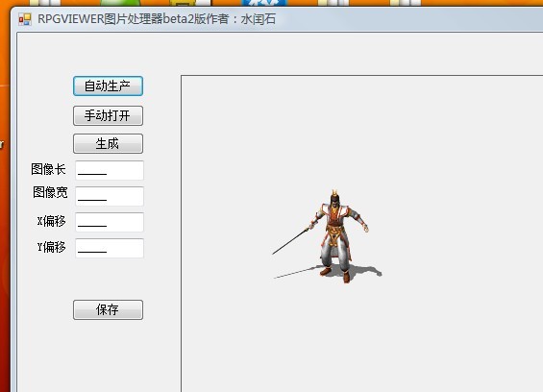Click the RPGVIEWER window title icon
The image size is (543, 392).
tap(25, 19)
